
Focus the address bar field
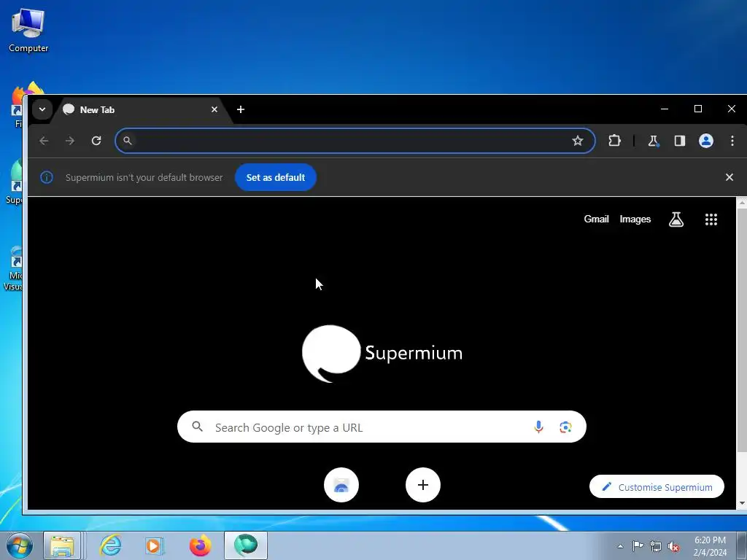[x=355, y=141]
